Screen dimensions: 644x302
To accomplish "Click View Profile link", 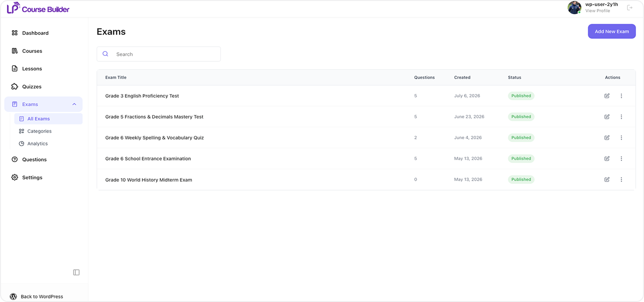I will pos(598,11).
